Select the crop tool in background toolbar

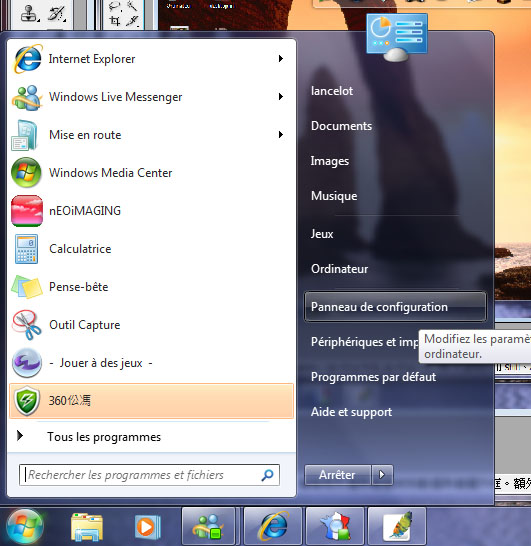pos(115,21)
